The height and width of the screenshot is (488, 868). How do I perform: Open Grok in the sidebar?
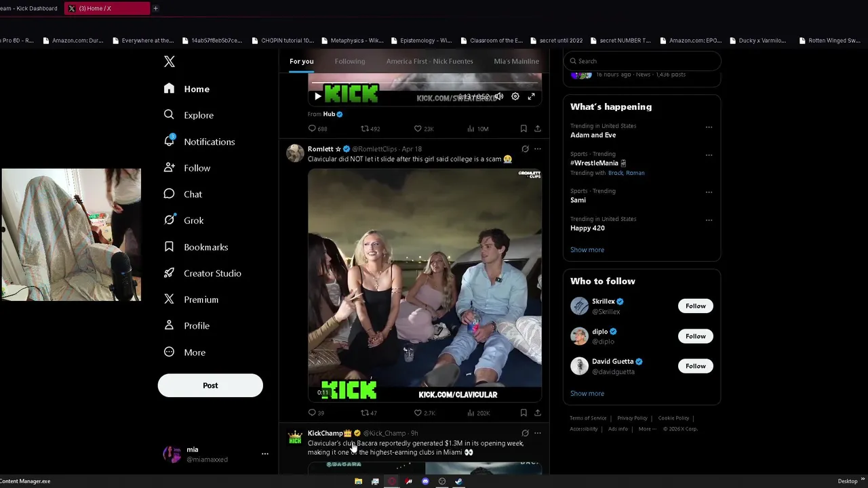[x=184, y=220]
